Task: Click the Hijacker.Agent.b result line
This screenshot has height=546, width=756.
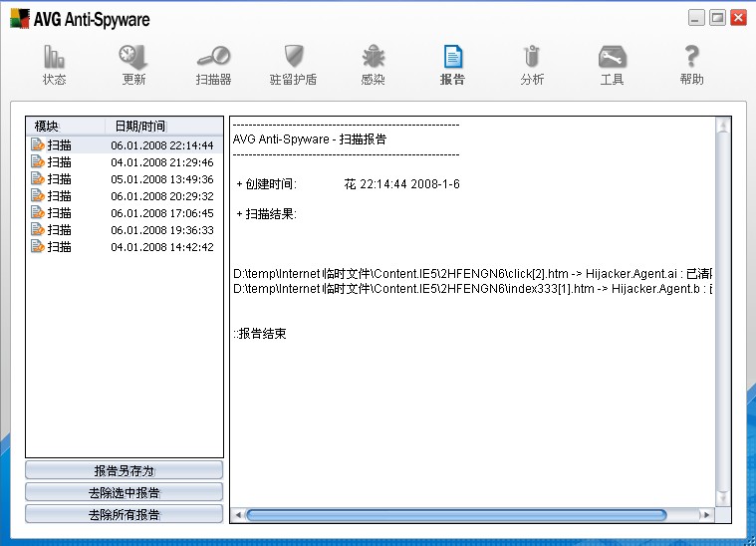Action: tap(472, 288)
